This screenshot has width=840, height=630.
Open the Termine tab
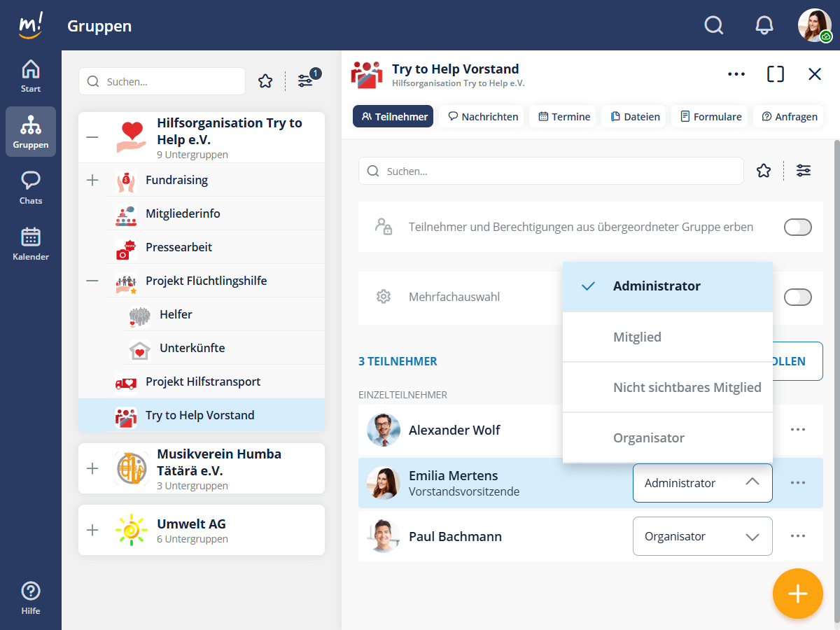coord(564,117)
